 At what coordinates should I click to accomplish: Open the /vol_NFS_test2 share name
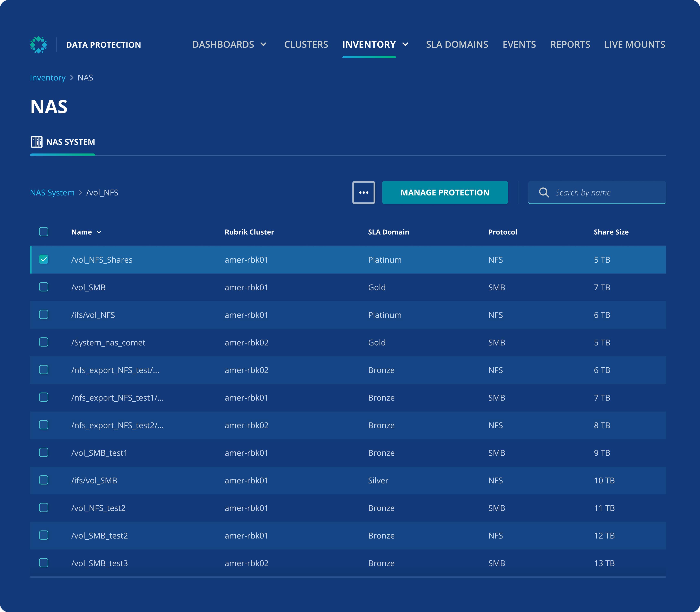(x=98, y=508)
